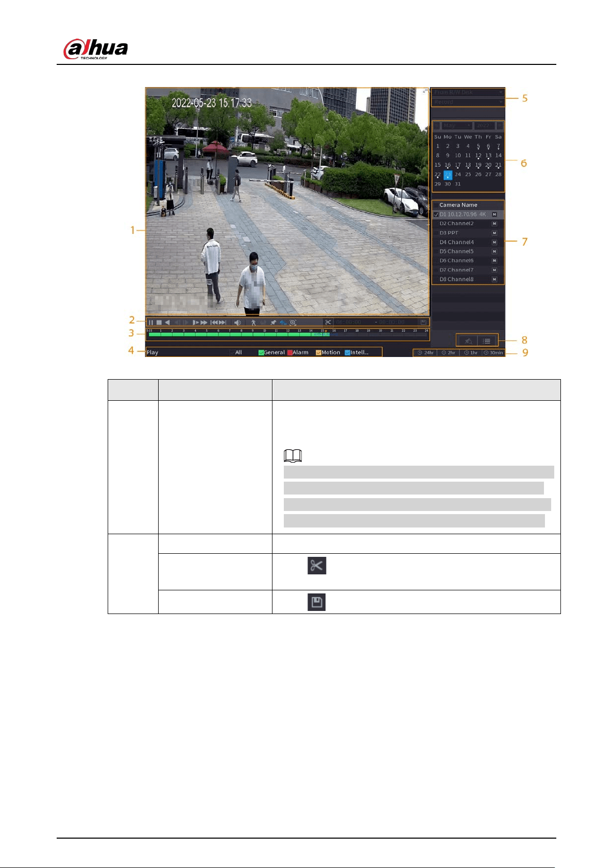Toggle the General record type checkbox
Image resolution: width=614 pixels, height=868 pixels.
click(x=261, y=352)
